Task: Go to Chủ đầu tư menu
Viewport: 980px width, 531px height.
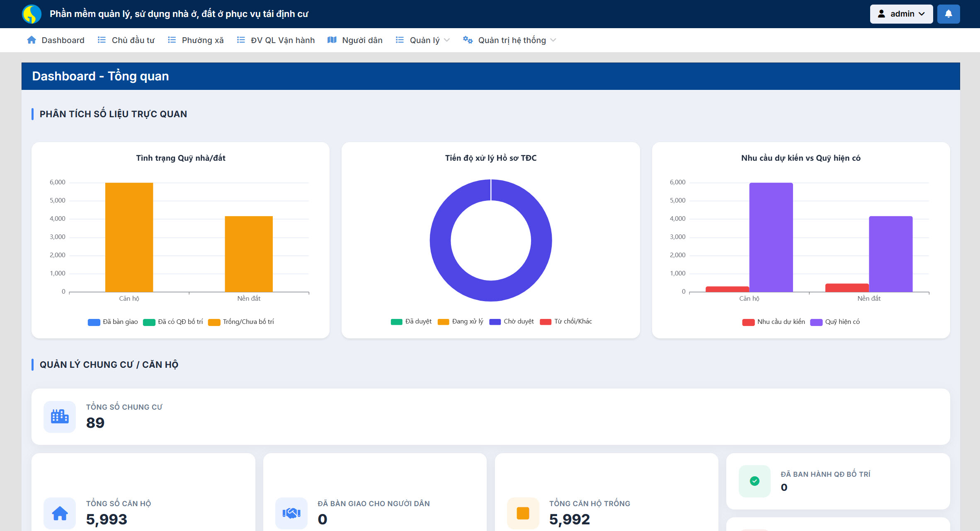Action: (x=126, y=40)
